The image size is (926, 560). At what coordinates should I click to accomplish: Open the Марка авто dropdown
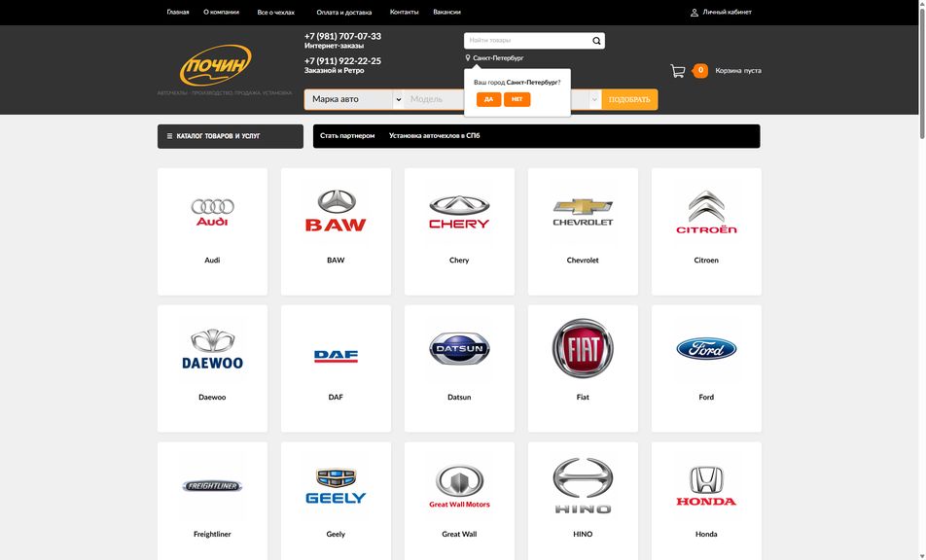[354, 99]
